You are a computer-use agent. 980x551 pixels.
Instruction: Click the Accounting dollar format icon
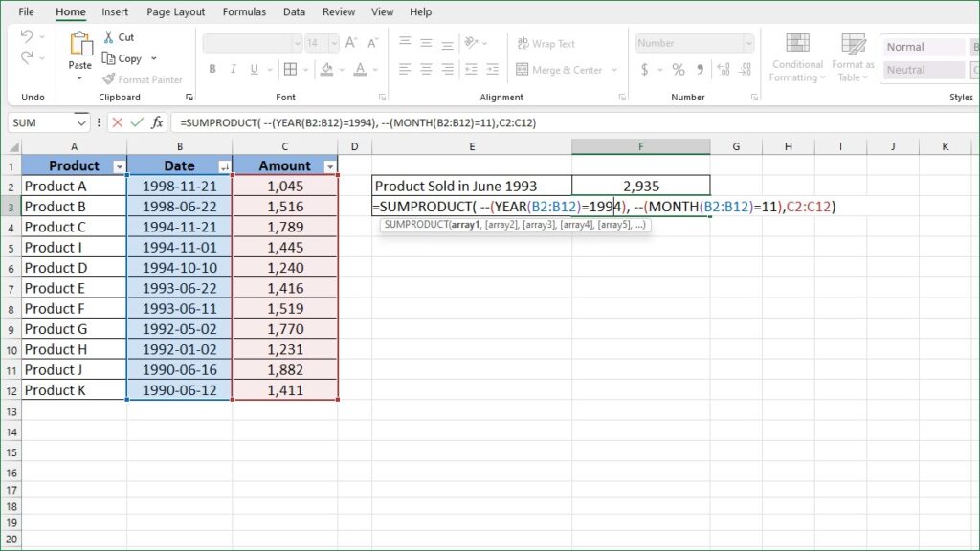(x=645, y=70)
